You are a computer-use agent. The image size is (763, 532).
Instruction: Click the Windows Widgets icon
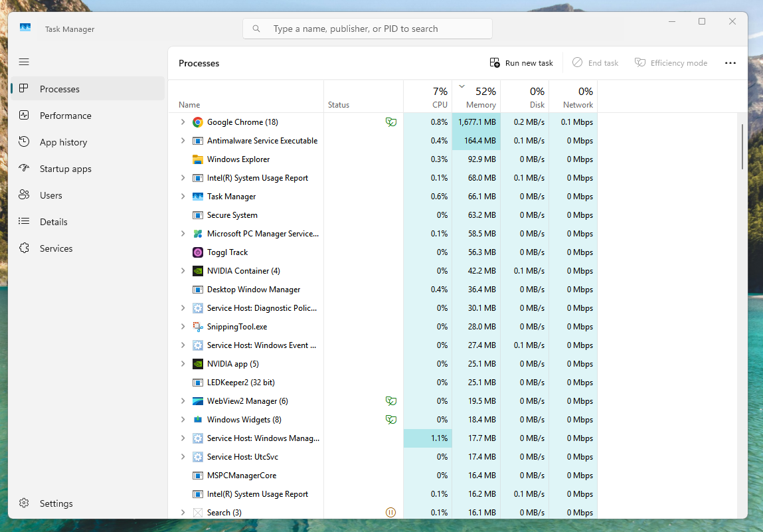click(x=198, y=420)
